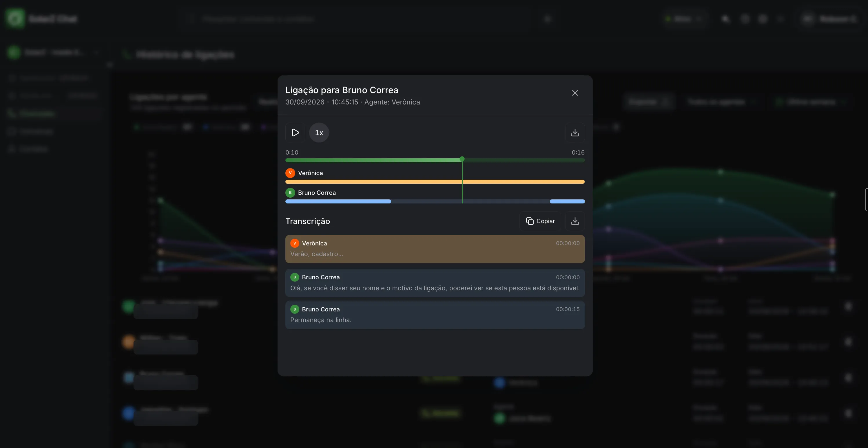Copy the transcription text

click(540, 221)
